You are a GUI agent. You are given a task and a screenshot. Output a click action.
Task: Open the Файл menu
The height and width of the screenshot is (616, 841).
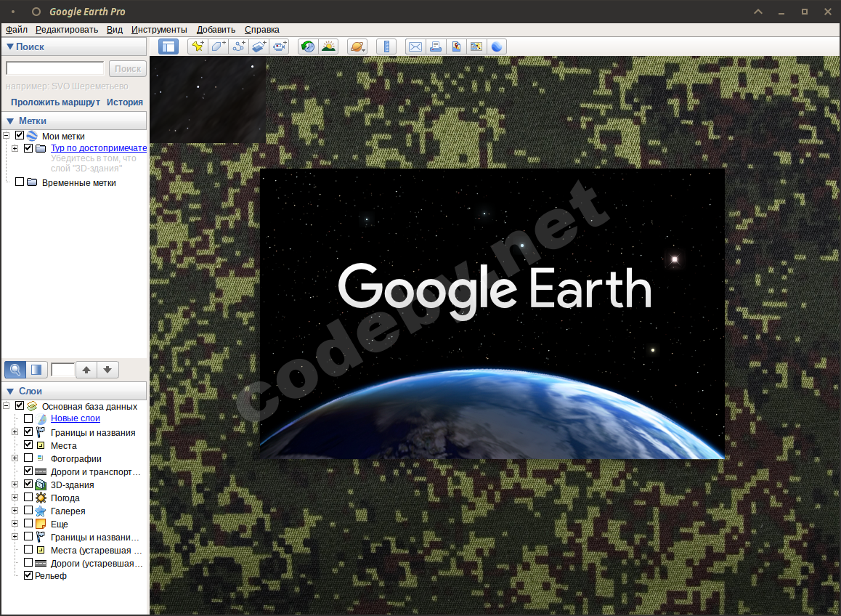(x=17, y=30)
